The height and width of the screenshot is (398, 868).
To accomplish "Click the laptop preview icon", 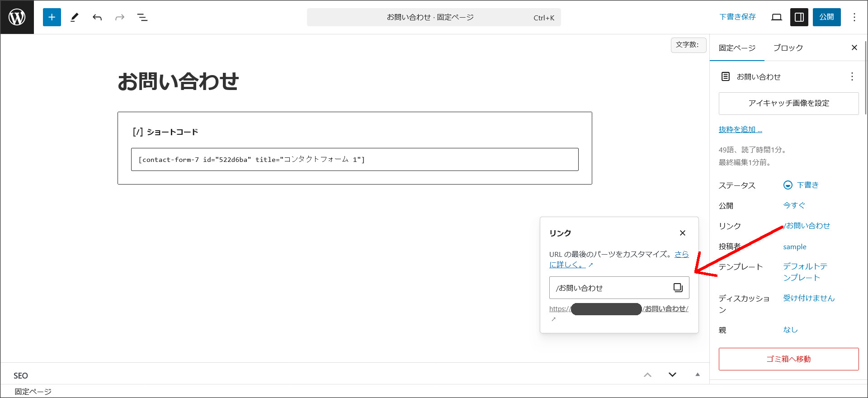I will (777, 17).
